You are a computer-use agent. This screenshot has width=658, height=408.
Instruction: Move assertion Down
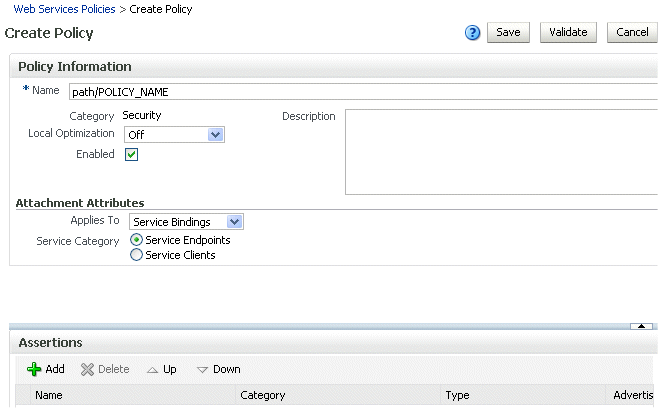coord(219,369)
